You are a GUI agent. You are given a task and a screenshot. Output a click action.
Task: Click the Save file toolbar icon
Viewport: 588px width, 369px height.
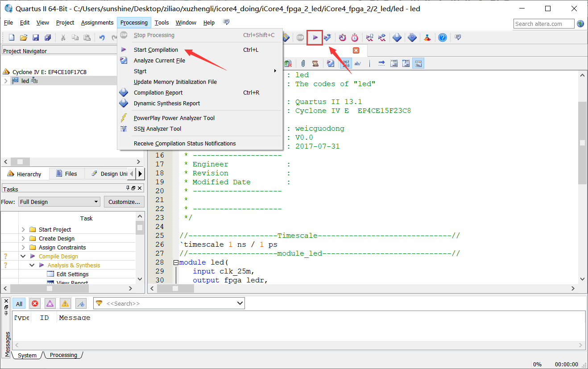point(36,37)
